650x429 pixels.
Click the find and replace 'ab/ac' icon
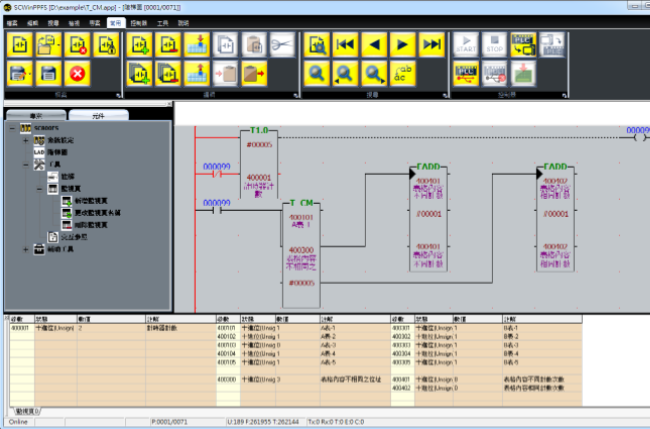403,73
